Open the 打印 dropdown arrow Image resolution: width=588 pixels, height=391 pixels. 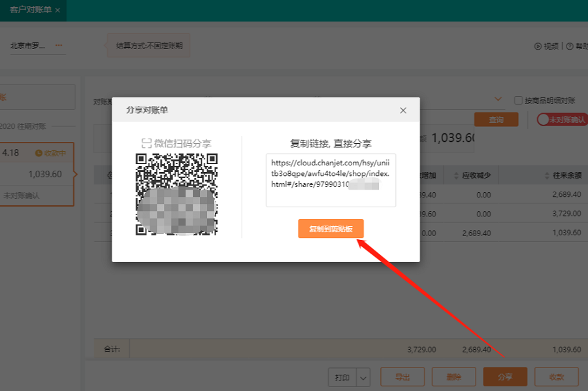pos(363,377)
